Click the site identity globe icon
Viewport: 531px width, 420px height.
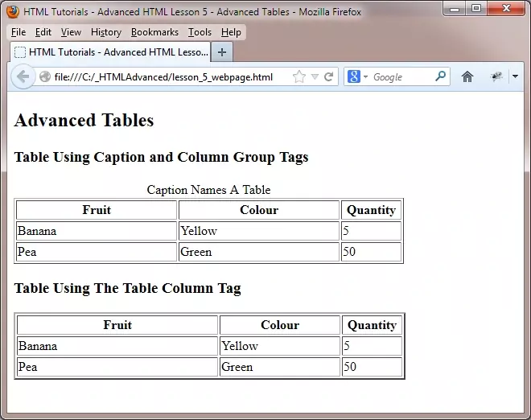click(45, 77)
